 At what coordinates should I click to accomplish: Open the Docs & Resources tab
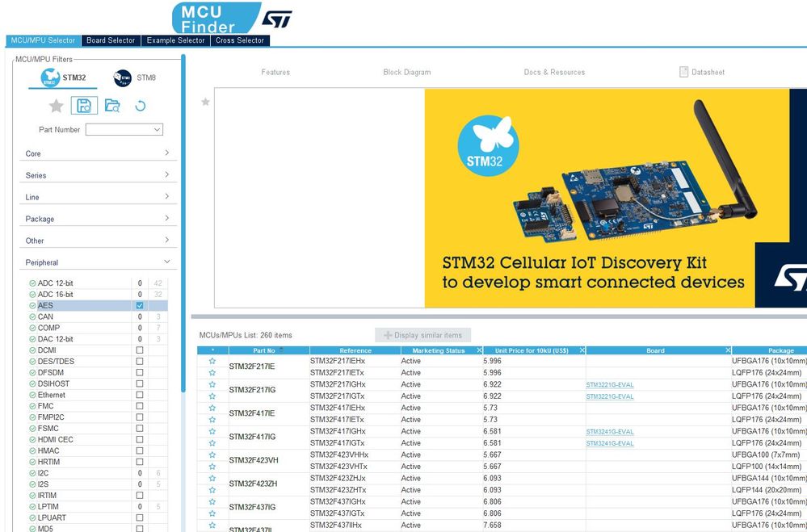pyautogui.click(x=554, y=72)
